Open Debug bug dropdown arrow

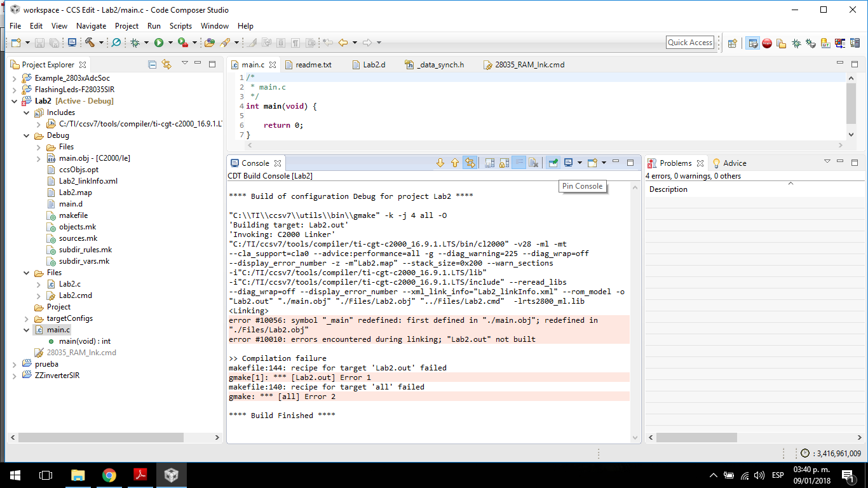click(x=146, y=43)
